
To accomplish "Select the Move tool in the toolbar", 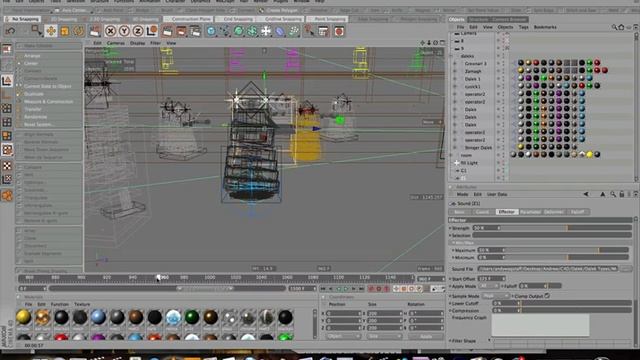I will [51, 31].
